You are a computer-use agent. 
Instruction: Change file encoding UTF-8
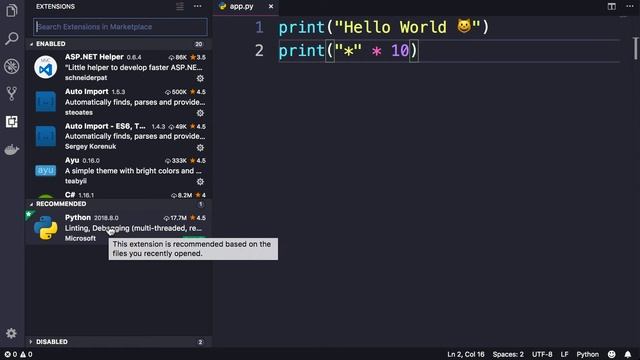[x=542, y=354]
